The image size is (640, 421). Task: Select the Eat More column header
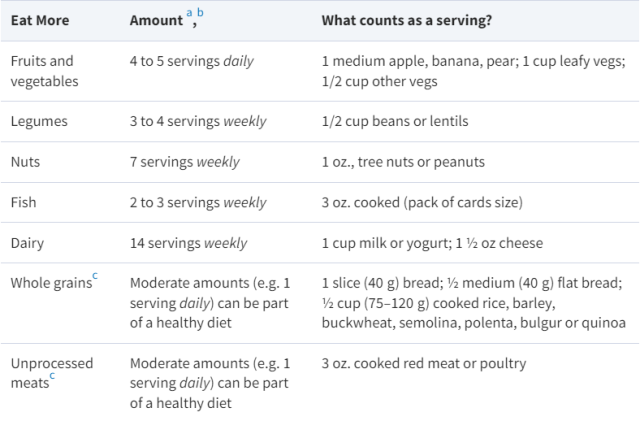[x=40, y=20]
